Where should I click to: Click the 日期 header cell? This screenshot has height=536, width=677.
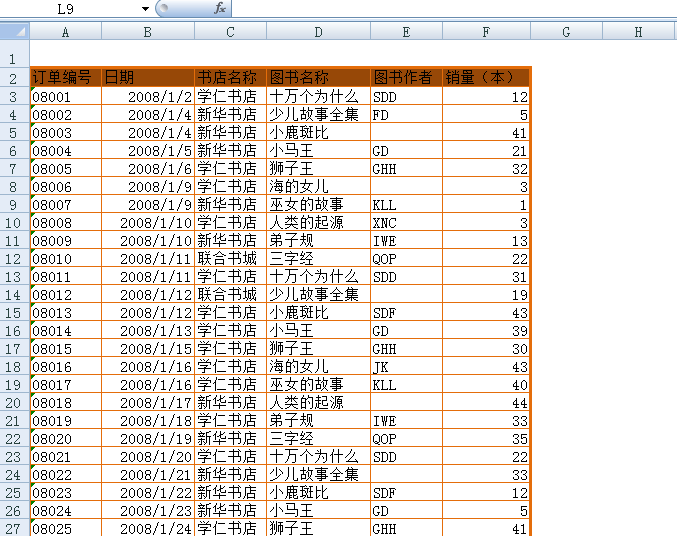(148, 77)
